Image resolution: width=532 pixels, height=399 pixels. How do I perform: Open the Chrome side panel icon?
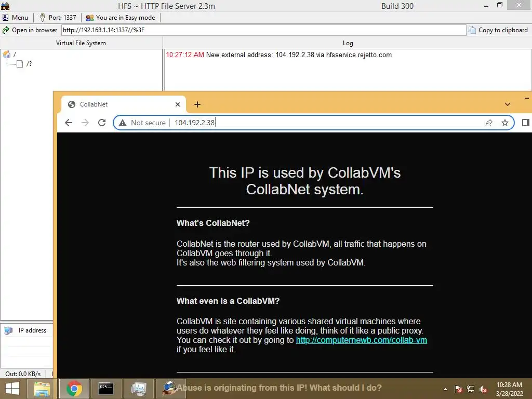pyautogui.click(x=526, y=123)
